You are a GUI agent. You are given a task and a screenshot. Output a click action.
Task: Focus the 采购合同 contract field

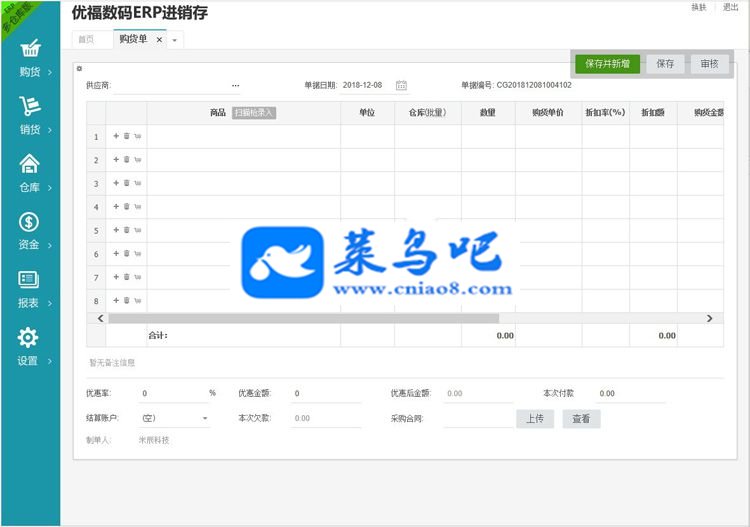[x=478, y=418]
